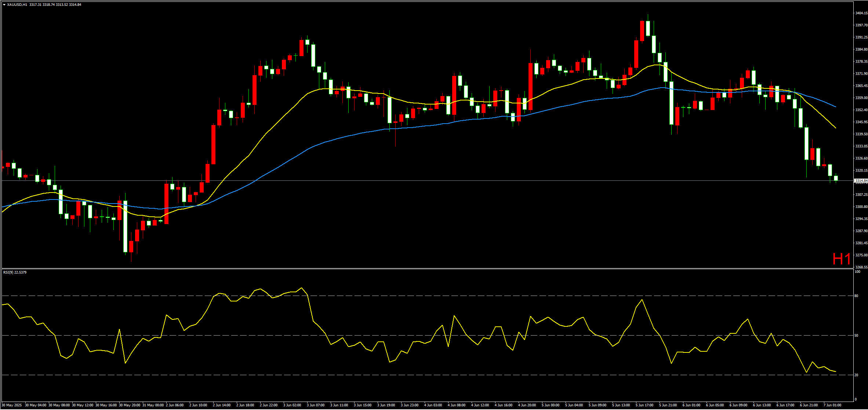Click the red H1 timeframe label
This screenshot has height=410, width=868.
842,259
